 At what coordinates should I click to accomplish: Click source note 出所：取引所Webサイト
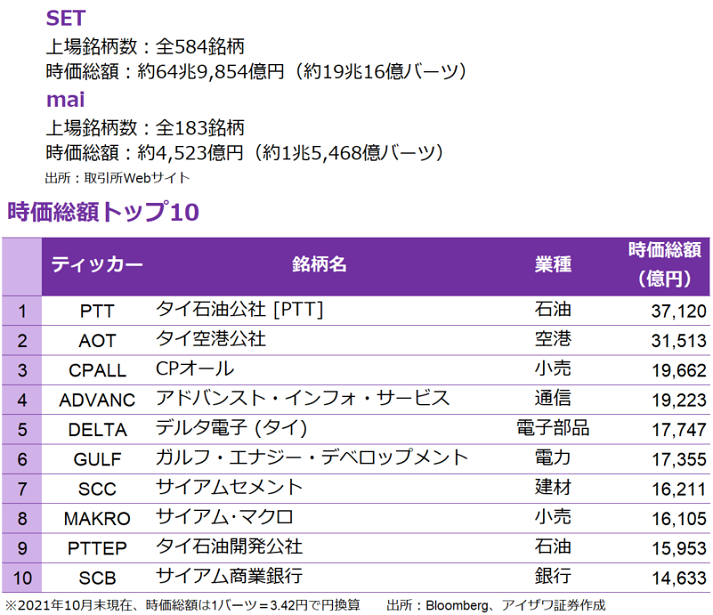pyautogui.click(x=117, y=178)
